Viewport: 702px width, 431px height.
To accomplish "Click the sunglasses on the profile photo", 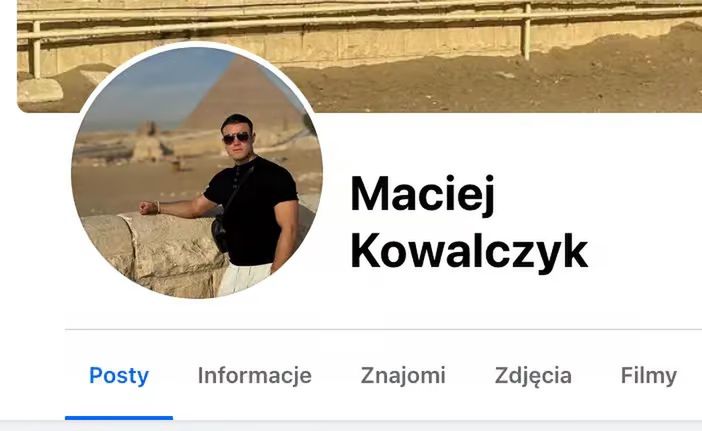I will [x=236, y=138].
